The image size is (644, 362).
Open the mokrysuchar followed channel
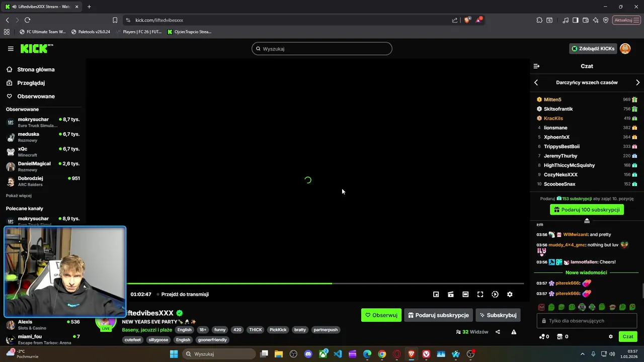(42, 122)
